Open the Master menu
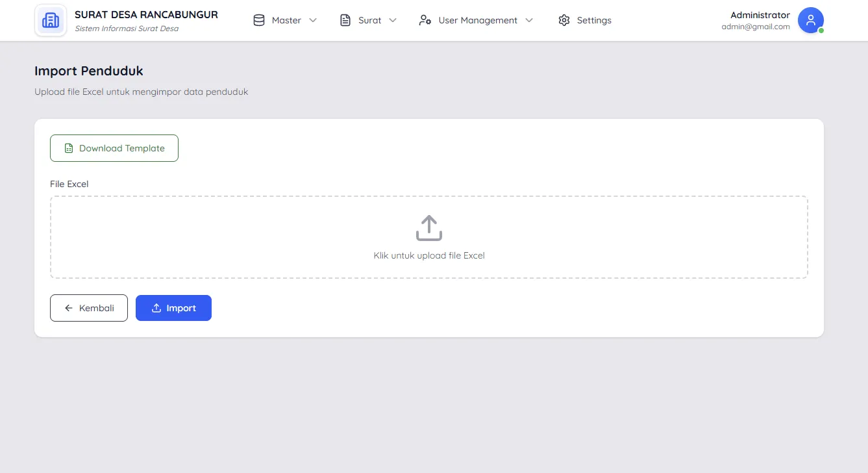This screenshot has height=473, width=868. coord(286,20)
